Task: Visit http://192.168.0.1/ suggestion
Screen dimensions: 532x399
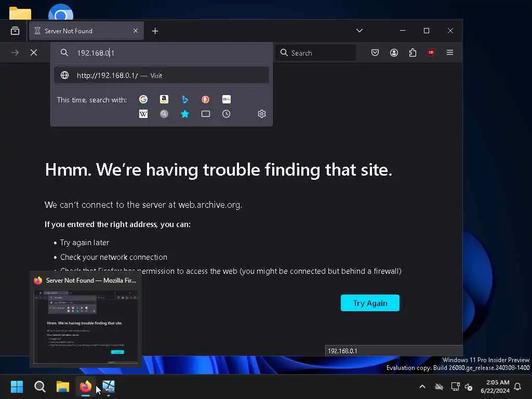Action: point(162,75)
